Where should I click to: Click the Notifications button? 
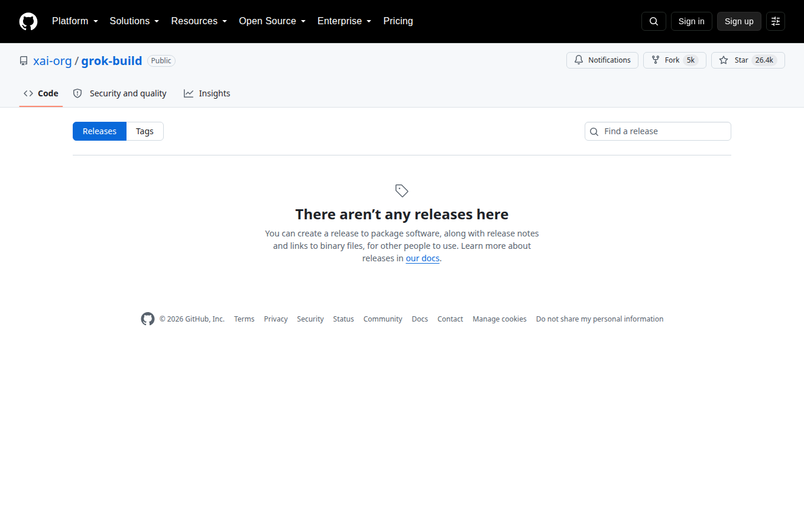coord(602,60)
